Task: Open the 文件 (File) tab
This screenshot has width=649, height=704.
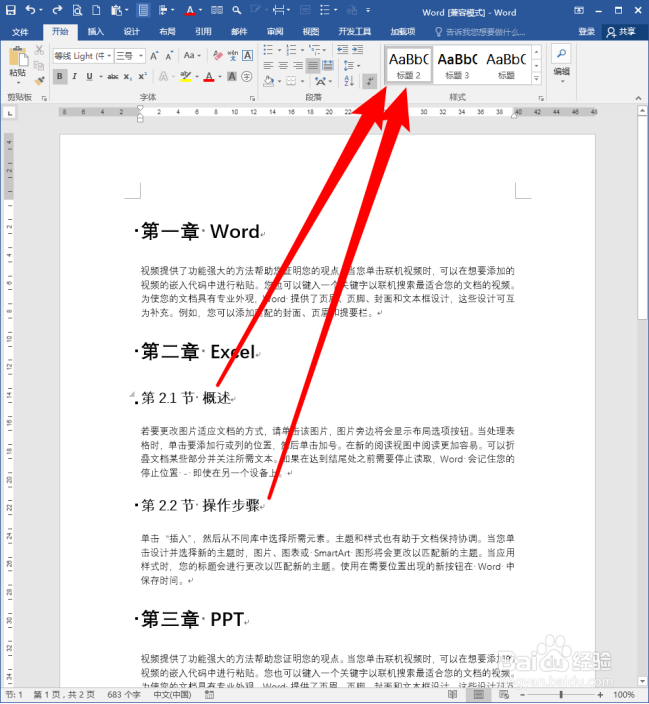Action: (20, 32)
